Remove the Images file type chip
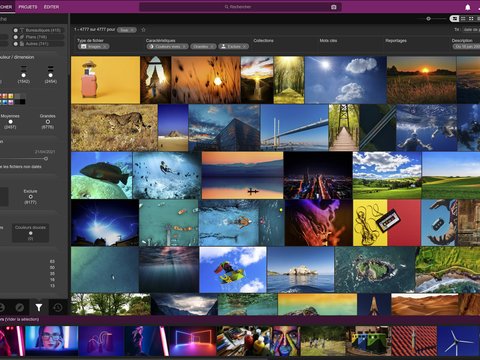Viewport: 480px width, 360px height. click(105, 47)
